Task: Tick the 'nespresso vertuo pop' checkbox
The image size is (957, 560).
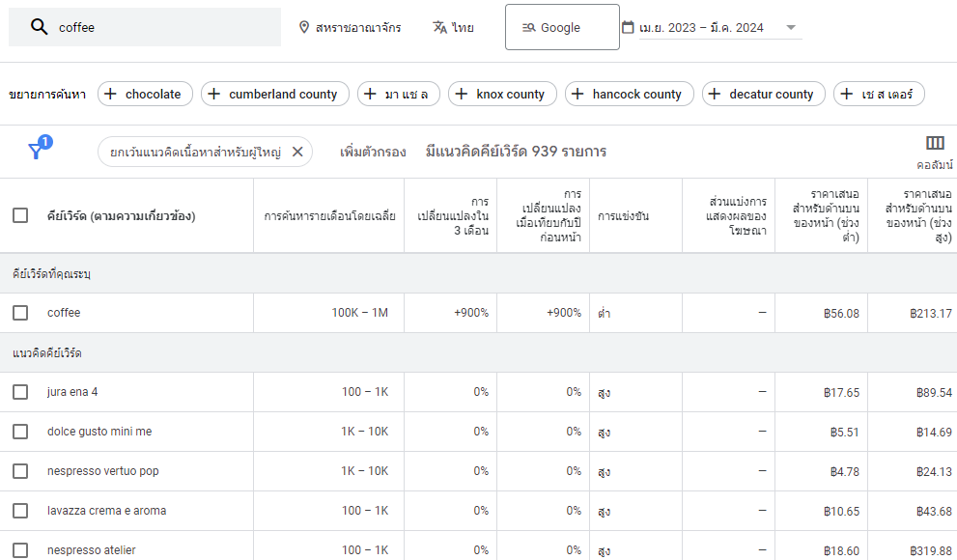Action: coord(20,471)
